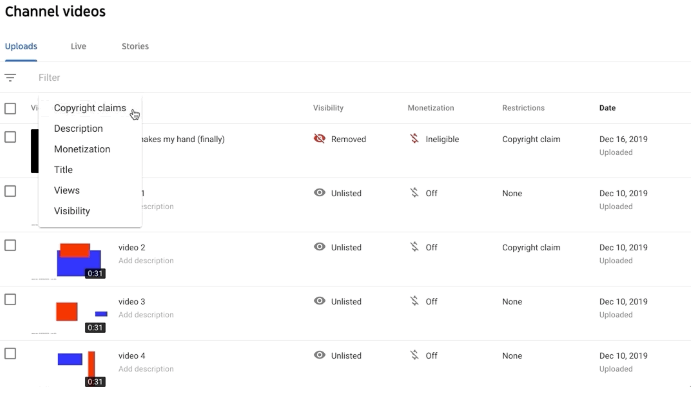Click Copyright claim restriction for Removed video
This screenshot has width=692, height=395.
point(531,139)
